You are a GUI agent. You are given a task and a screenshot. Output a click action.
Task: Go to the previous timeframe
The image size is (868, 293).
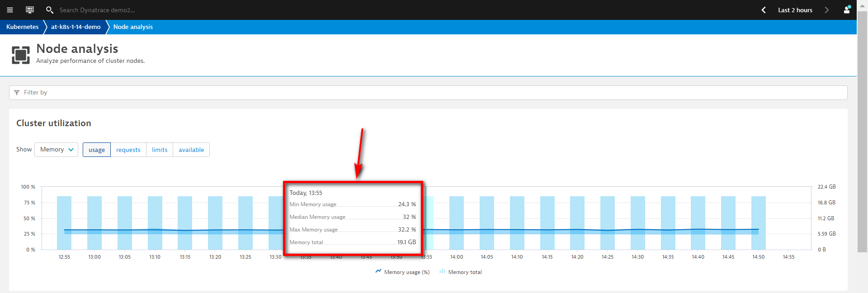(x=764, y=10)
